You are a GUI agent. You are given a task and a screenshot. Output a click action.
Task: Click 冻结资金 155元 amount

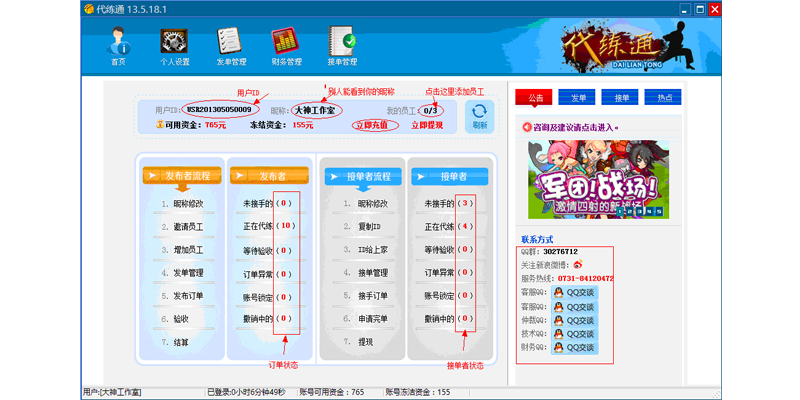click(303, 125)
